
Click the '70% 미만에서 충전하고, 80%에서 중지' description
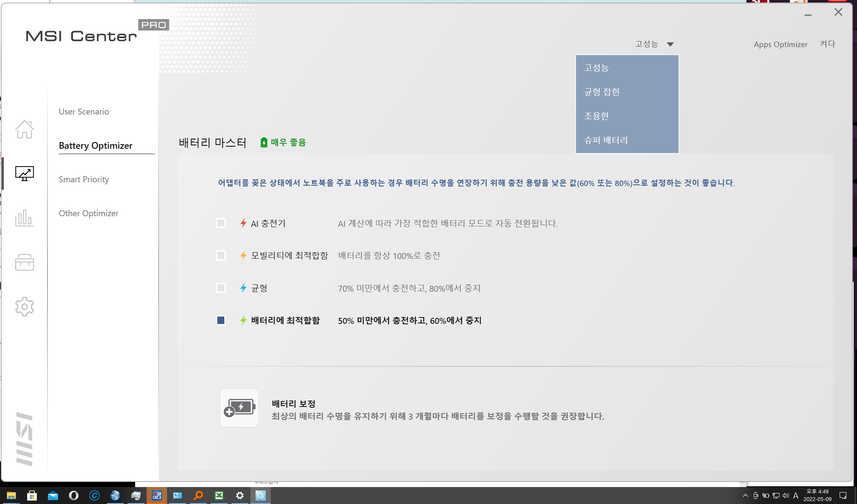409,288
